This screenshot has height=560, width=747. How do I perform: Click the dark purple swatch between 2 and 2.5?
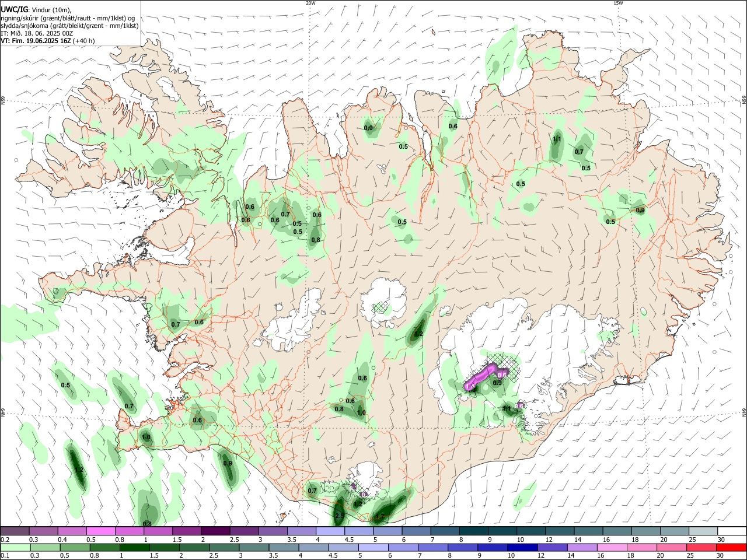(215, 531)
